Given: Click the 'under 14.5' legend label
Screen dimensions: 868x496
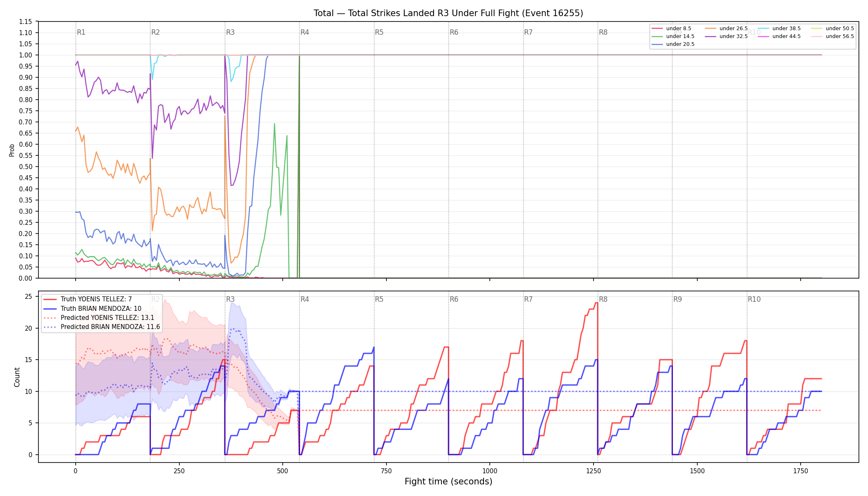Looking at the screenshot, I should (680, 36).
